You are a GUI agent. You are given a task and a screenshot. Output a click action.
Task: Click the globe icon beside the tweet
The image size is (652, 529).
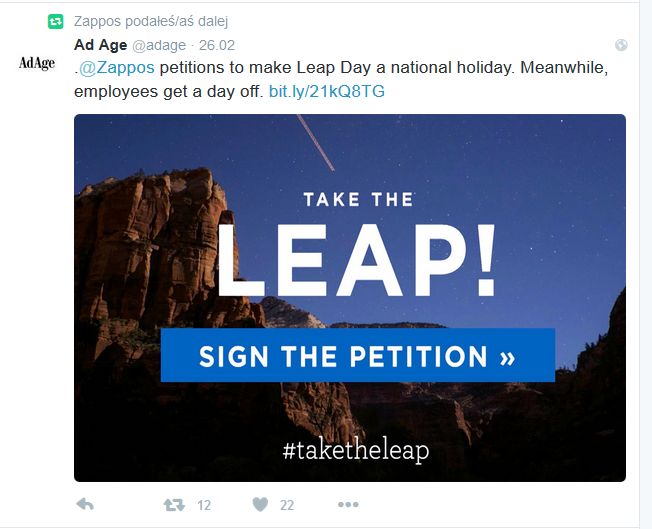pyautogui.click(x=621, y=45)
